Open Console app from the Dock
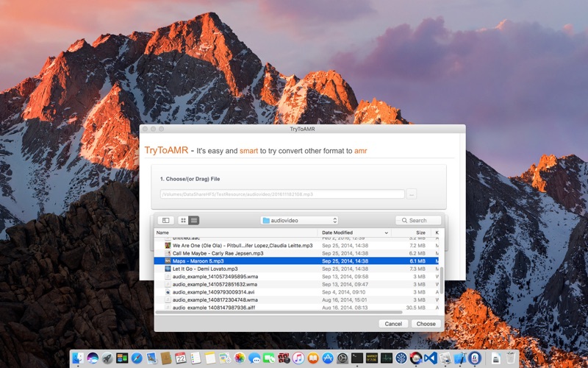 click(x=372, y=358)
